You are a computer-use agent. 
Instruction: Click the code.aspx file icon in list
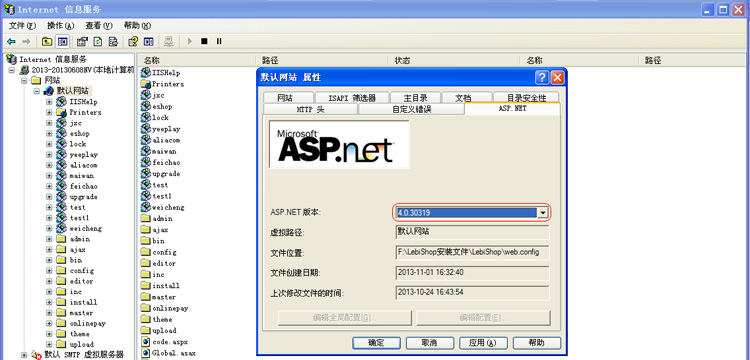[146, 342]
